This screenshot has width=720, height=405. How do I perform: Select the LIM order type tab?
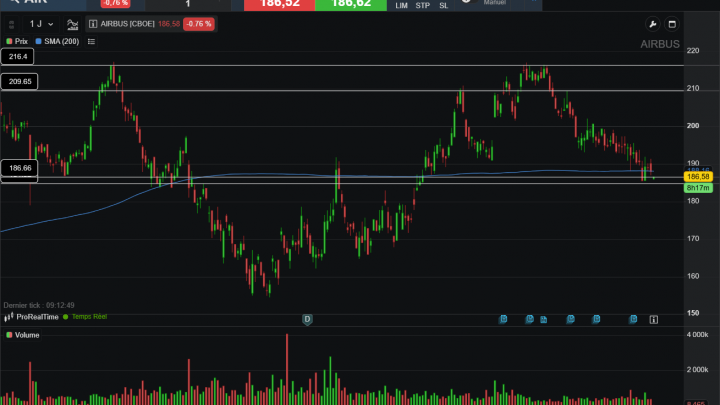click(x=401, y=6)
